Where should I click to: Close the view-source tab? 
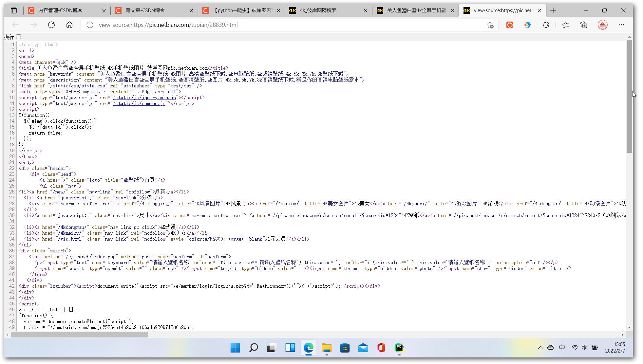pyautogui.click(x=539, y=10)
